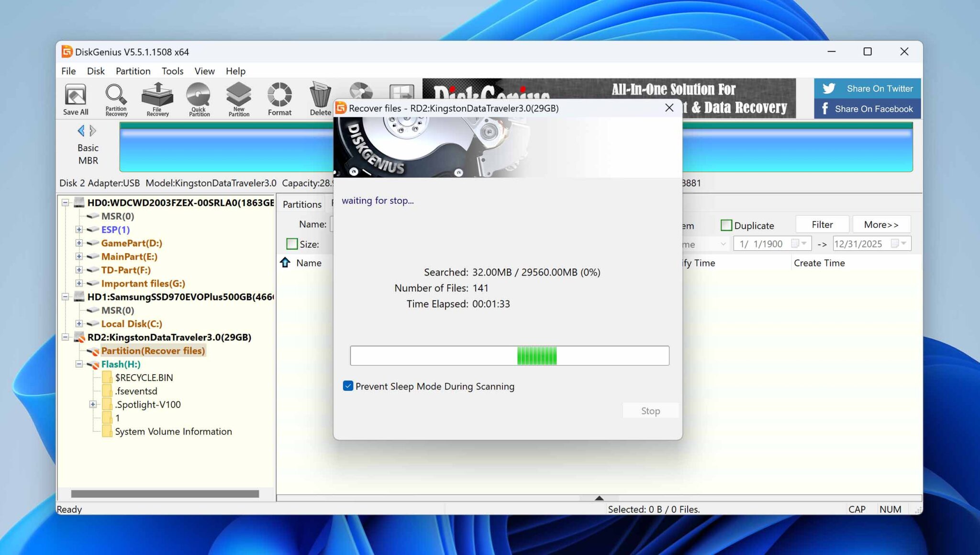Click the green scan progress bar

click(x=536, y=355)
